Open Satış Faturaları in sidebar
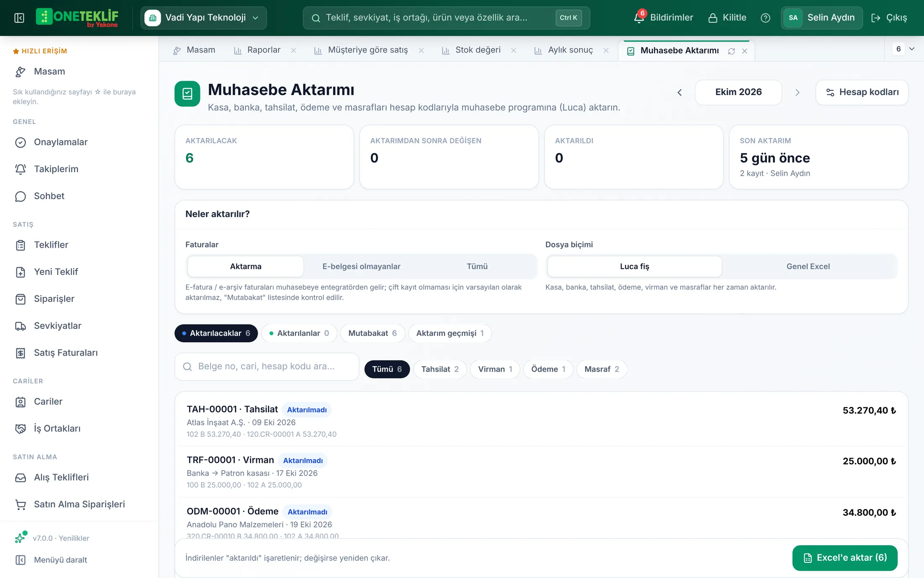The width and height of the screenshot is (924, 578). tap(79, 353)
